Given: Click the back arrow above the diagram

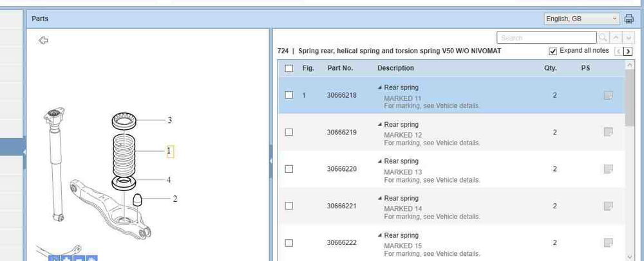Looking at the screenshot, I should pyautogui.click(x=44, y=40).
